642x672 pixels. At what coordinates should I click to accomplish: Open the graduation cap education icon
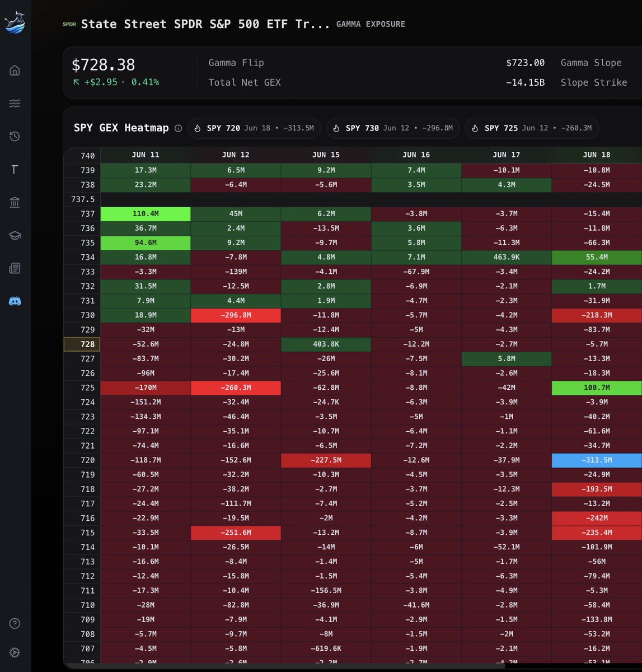pyautogui.click(x=15, y=236)
